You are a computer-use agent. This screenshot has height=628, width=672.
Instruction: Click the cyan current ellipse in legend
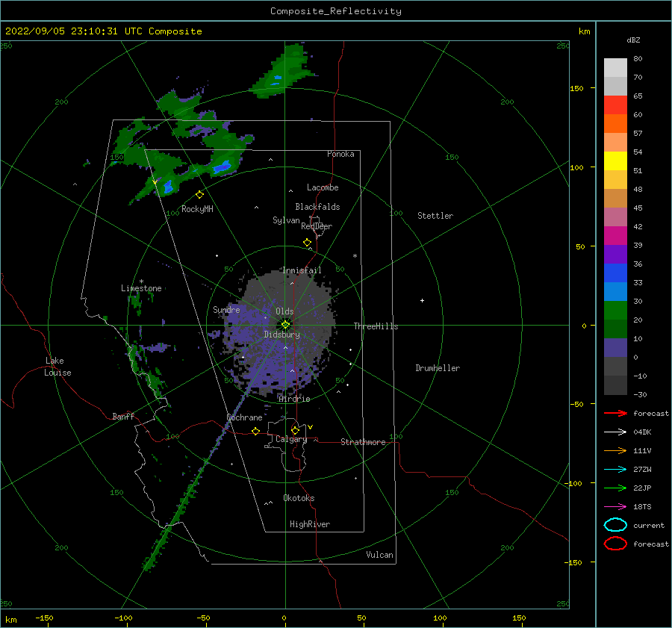click(x=615, y=525)
